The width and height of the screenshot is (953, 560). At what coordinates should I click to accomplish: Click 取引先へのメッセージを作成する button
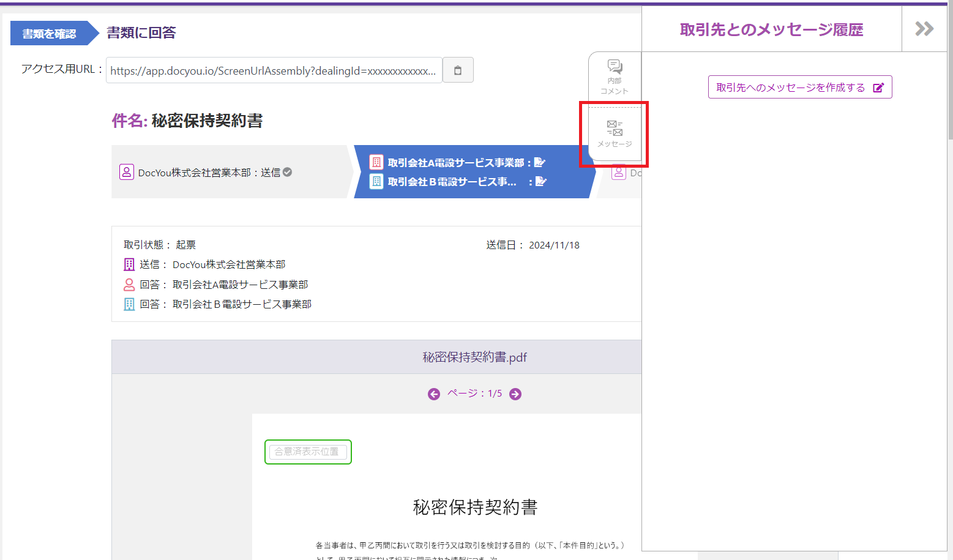pyautogui.click(x=799, y=88)
